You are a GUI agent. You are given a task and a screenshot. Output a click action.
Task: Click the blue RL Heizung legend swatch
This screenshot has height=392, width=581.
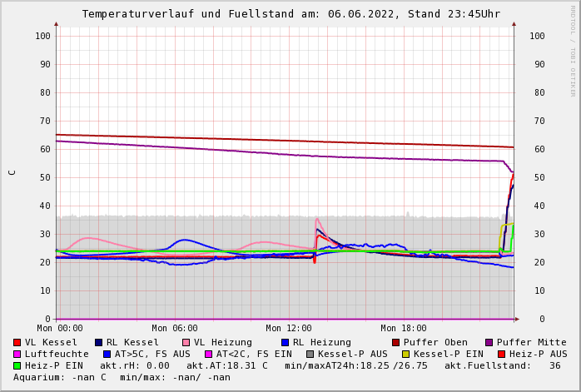pos(285,342)
